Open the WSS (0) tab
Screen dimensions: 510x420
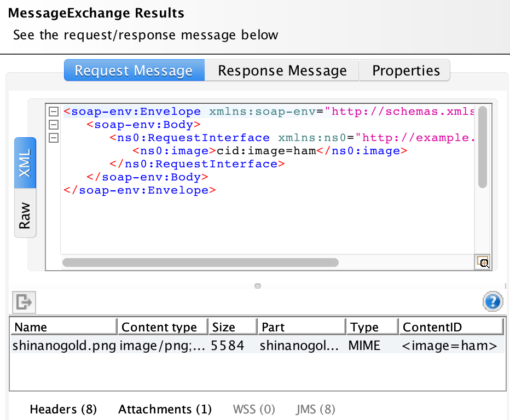coord(254,409)
